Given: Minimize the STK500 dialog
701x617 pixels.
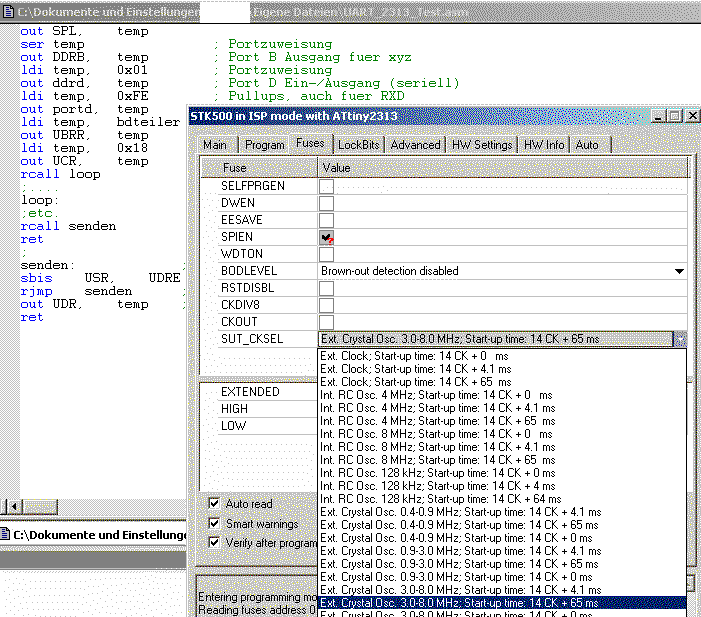Looking at the screenshot, I should pos(658,116).
